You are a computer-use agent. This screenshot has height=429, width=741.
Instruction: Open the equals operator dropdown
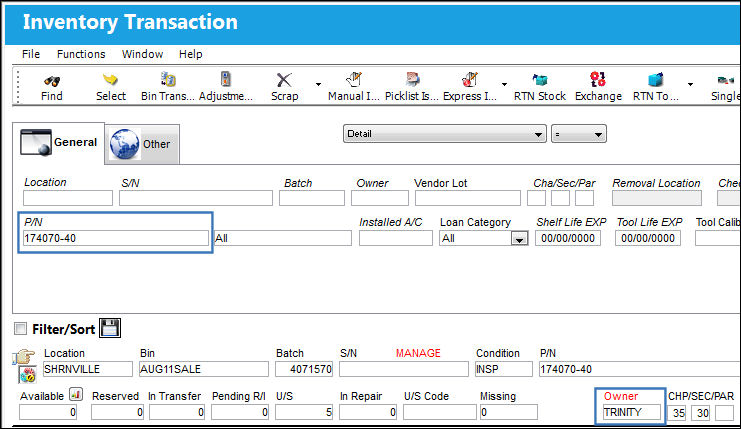[578, 134]
